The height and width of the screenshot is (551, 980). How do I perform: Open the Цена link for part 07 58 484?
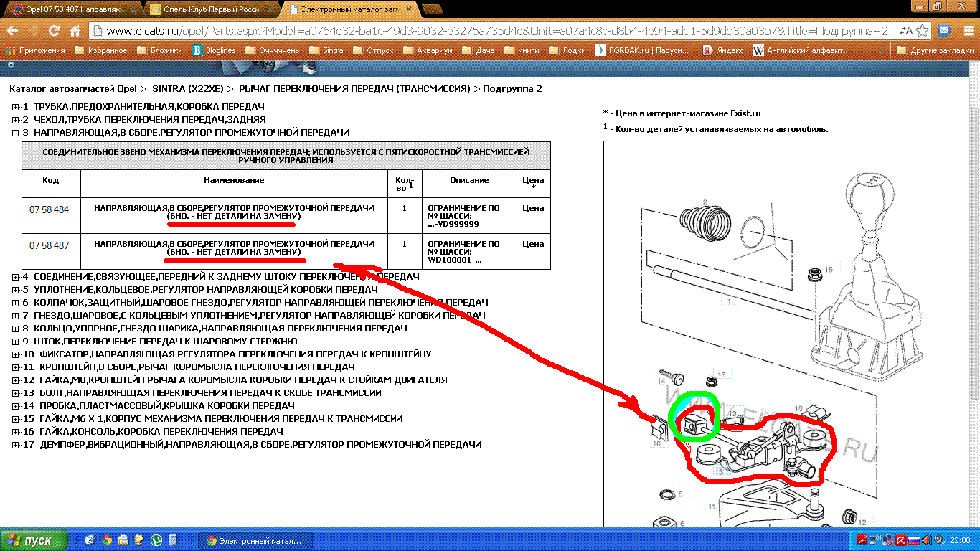pos(532,208)
